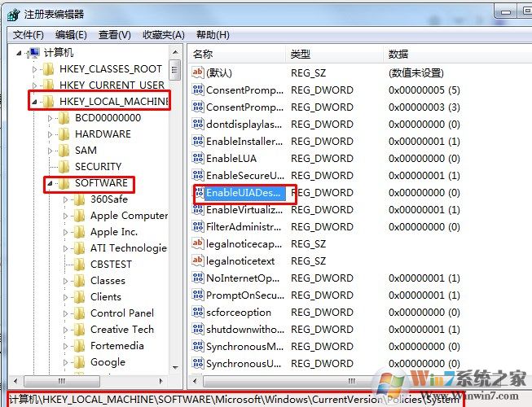Screen dimensions: 532x407
Task: Select the Classes folder icon
Action: [80, 280]
